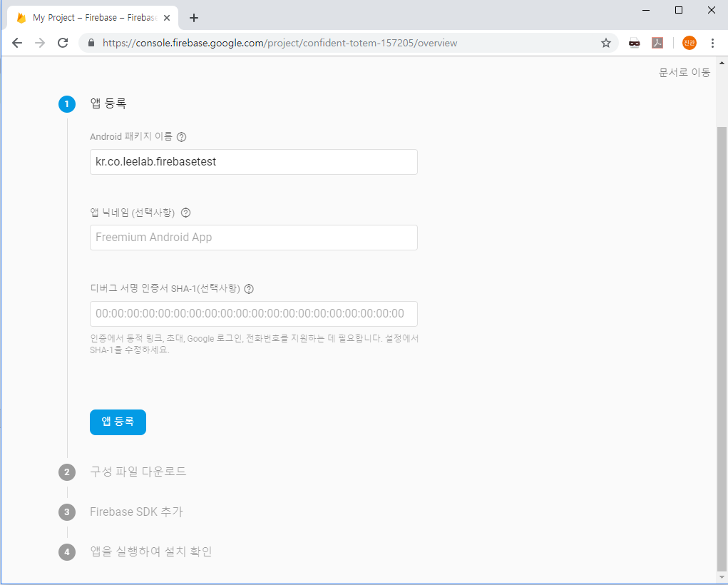
Task: Expand step 3 Firebase SDK 추가
Action: [136, 512]
